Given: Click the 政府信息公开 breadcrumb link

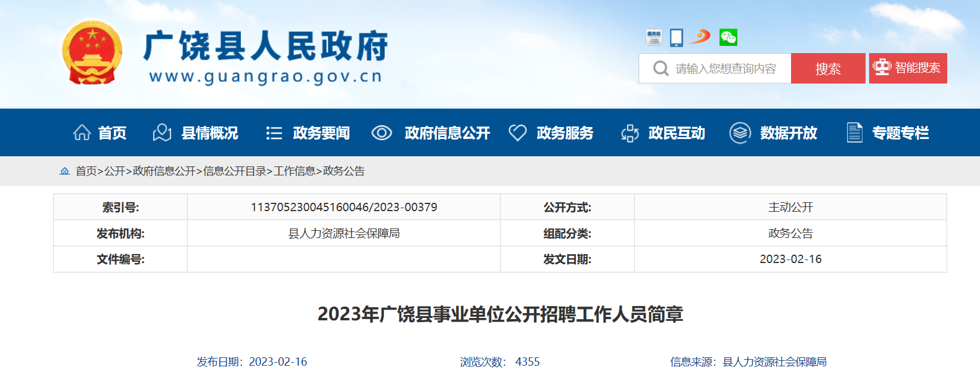Looking at the screenshot, I should pyautogui.click(x=164, y=171).
